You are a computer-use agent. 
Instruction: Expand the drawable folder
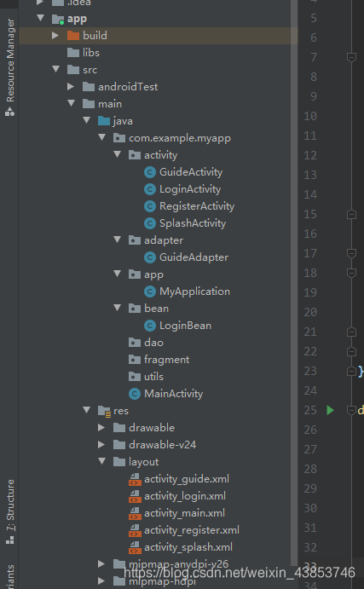101,428
